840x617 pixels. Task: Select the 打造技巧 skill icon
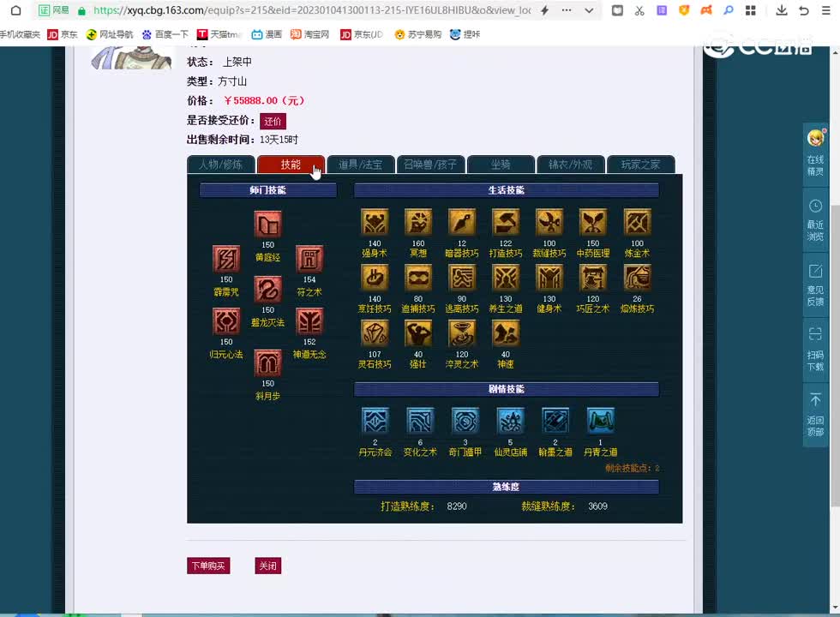pyautogui.click(x=506, y=222)
